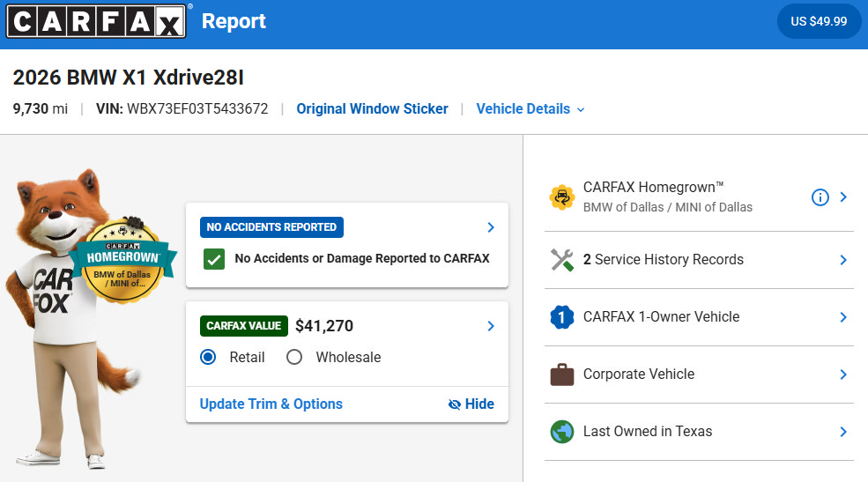Click BMW of Dallas / MINI of Dallas subtitle
Viewport: 868px width, 482px height.
(x=668, y=208)
